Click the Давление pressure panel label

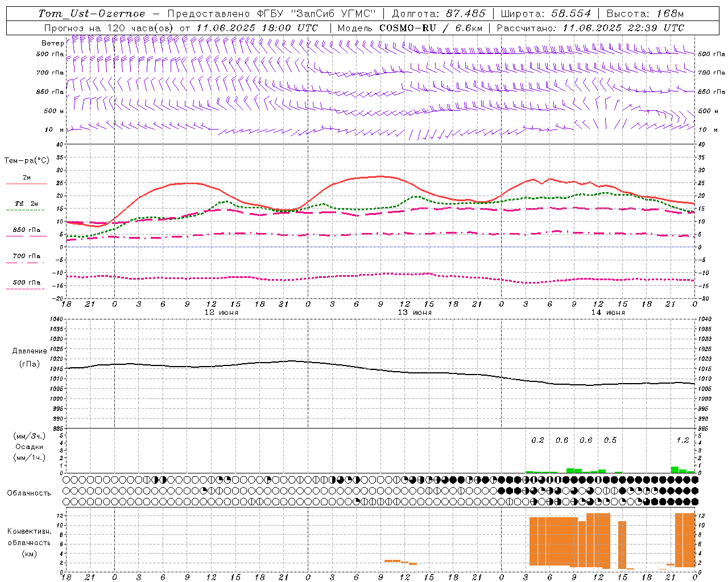tap(30, 351)
